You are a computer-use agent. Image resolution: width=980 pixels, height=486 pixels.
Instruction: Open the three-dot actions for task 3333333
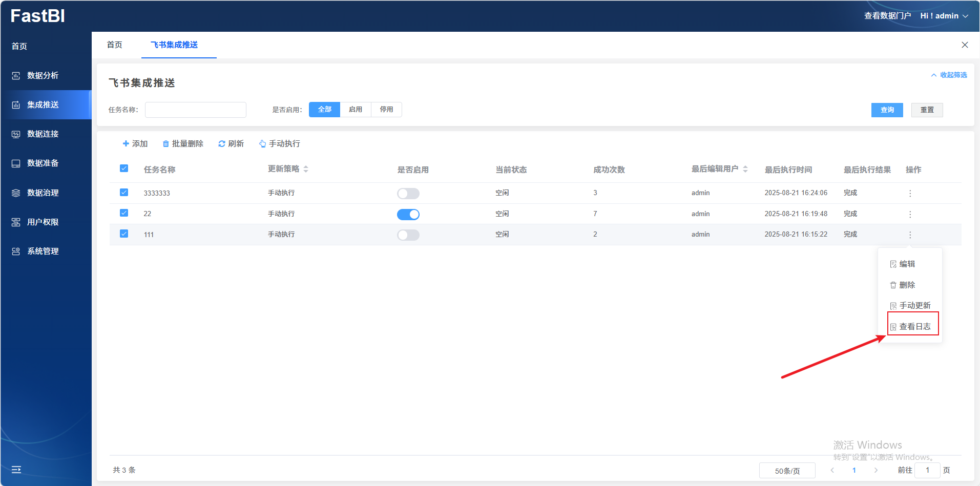pos(910,194)
